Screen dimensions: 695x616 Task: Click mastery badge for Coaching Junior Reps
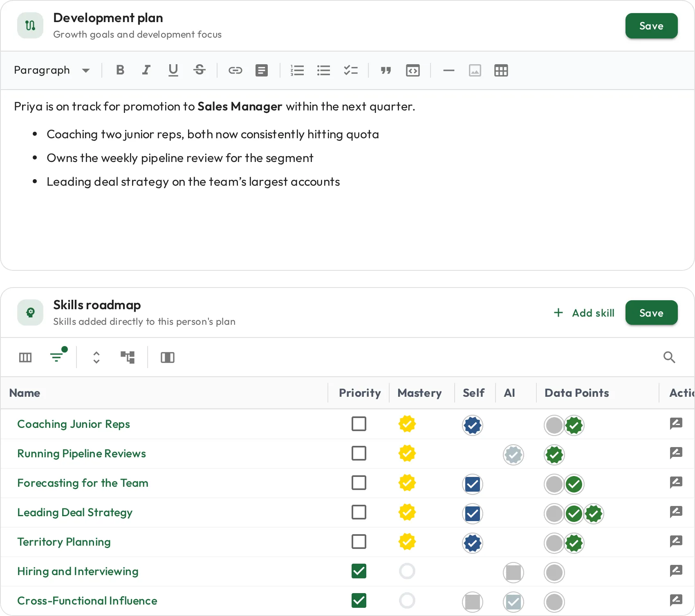(407, 424)
